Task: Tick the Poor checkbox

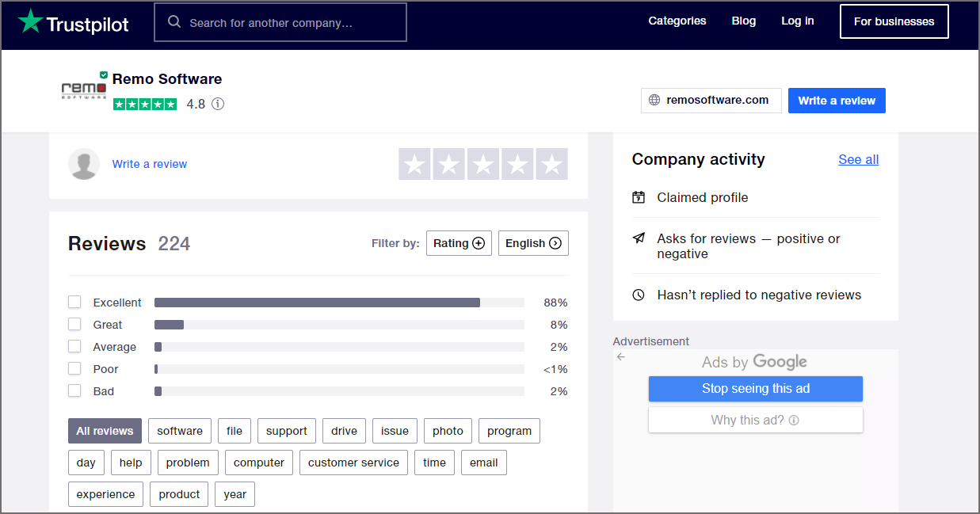Action: point(74,368)
